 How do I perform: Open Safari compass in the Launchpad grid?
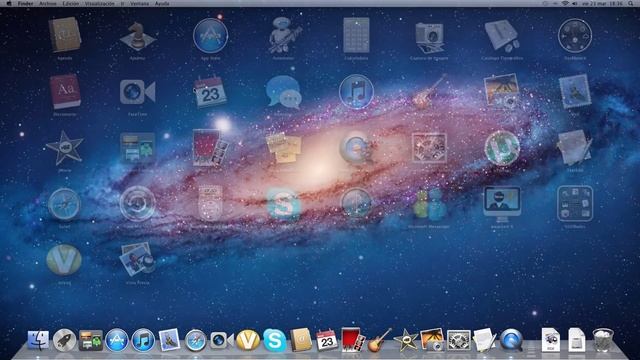click(64, 204)
